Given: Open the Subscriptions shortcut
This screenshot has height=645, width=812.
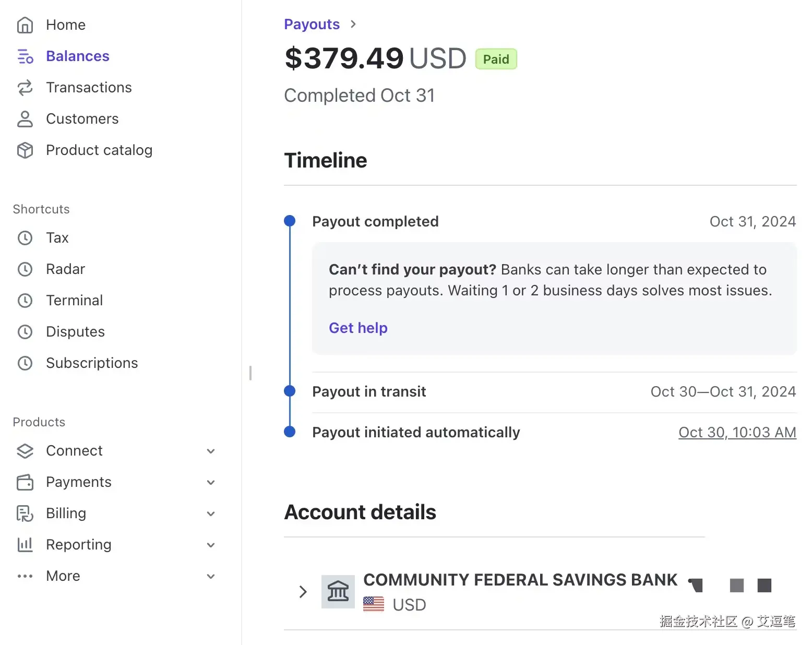Looking at the screenshot, I should (92, 363).
